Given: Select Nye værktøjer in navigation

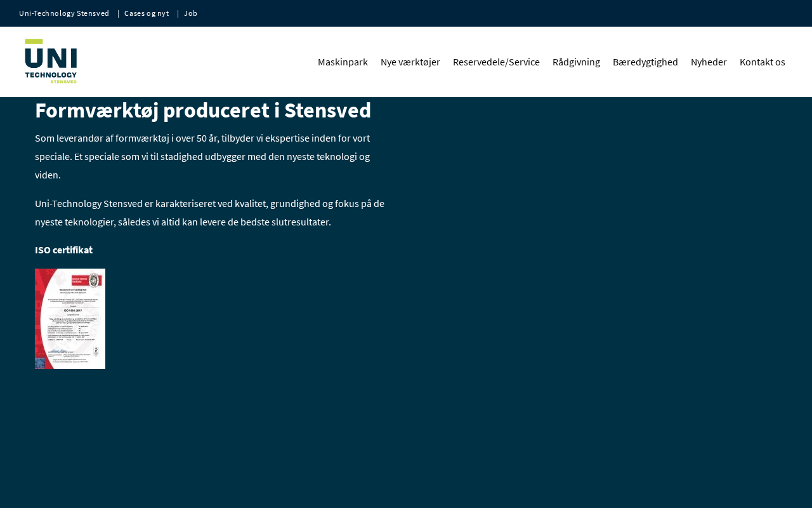Looking at the screenshot, I should pos(410,62).
